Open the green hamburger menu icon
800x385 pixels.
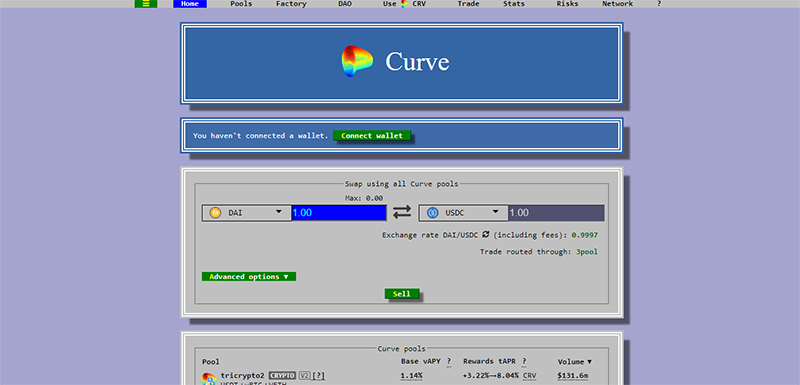(x=146, y=4)
